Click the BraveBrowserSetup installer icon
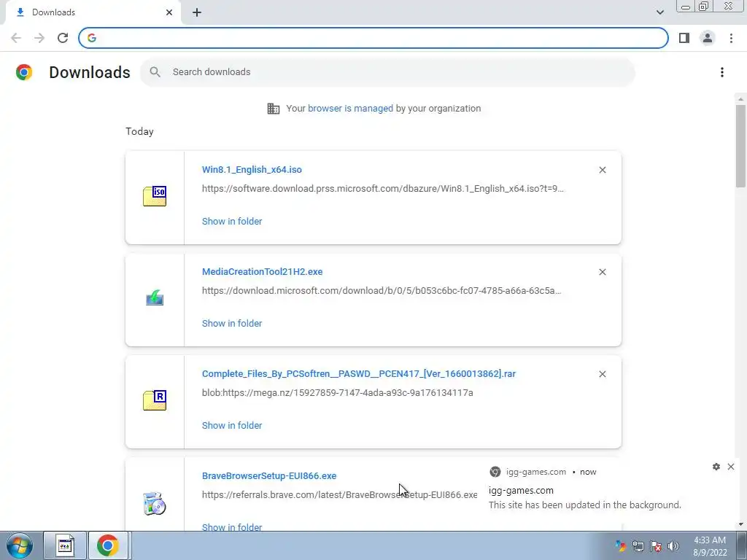747x560 pixels. coord(155,503)
